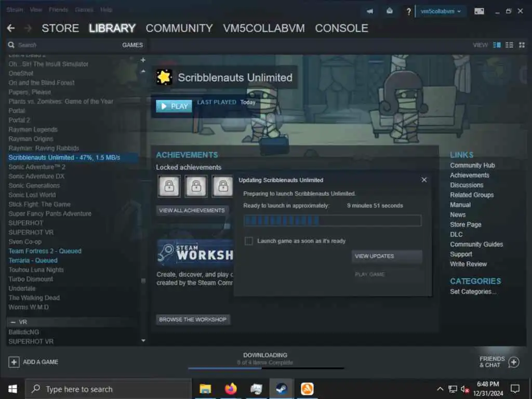Switch to the STORE tab
This screenshot has width=532, height=399.
(60, 28)
